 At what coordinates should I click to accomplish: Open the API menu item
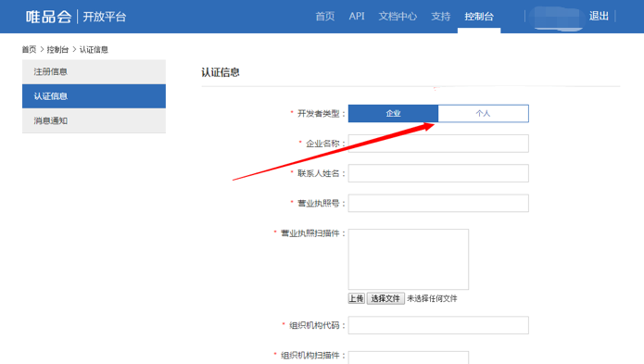pyautogui.click(x=357, y=17)
